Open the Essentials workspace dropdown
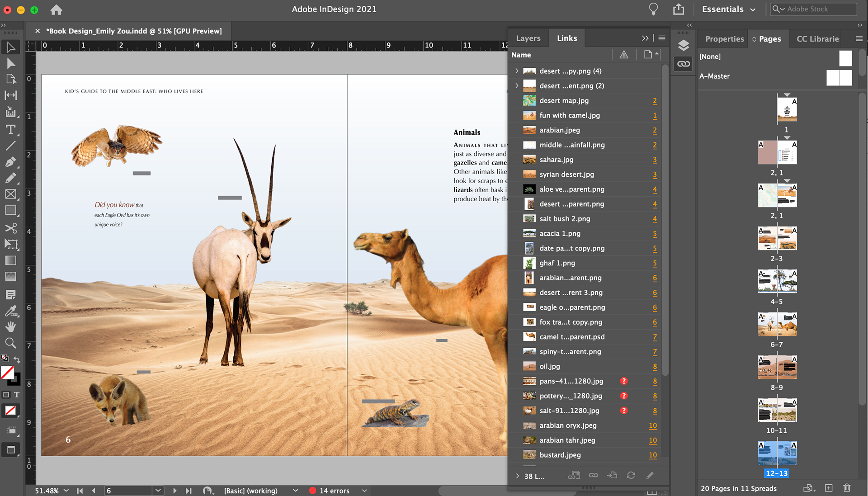868x496 pixels. click(728, 9)
